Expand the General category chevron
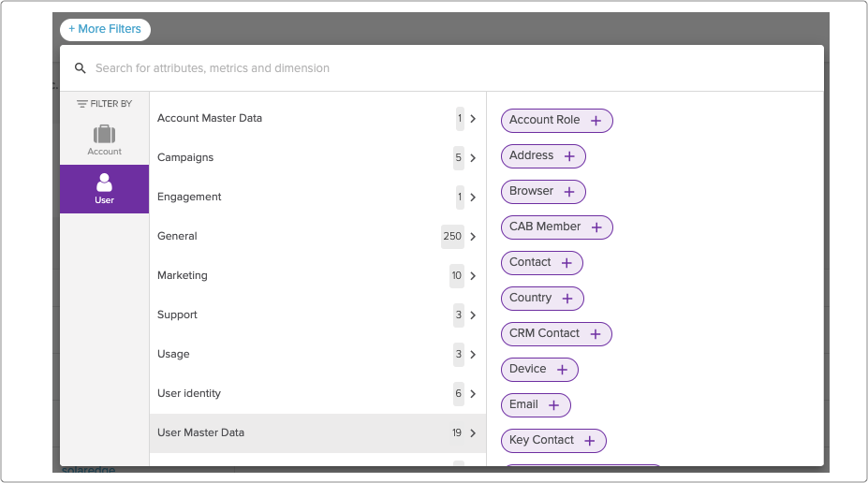 click(473, 236)
